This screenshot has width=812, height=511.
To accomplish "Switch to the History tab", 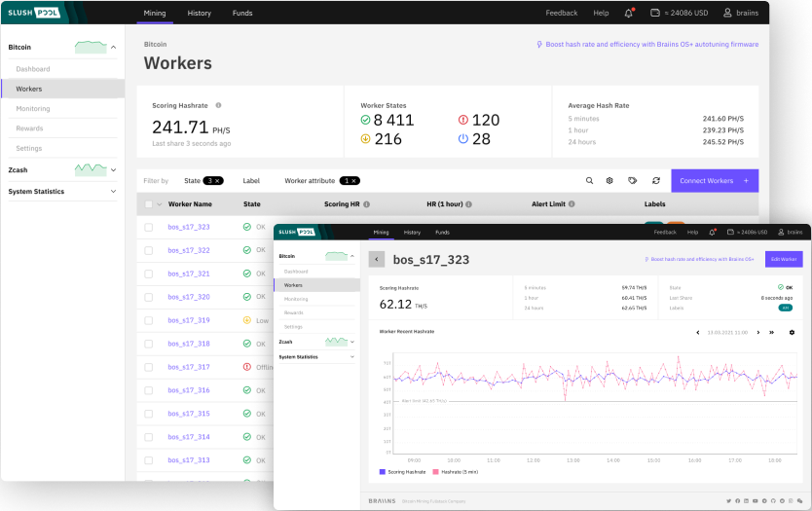I will tap(199, 14).
